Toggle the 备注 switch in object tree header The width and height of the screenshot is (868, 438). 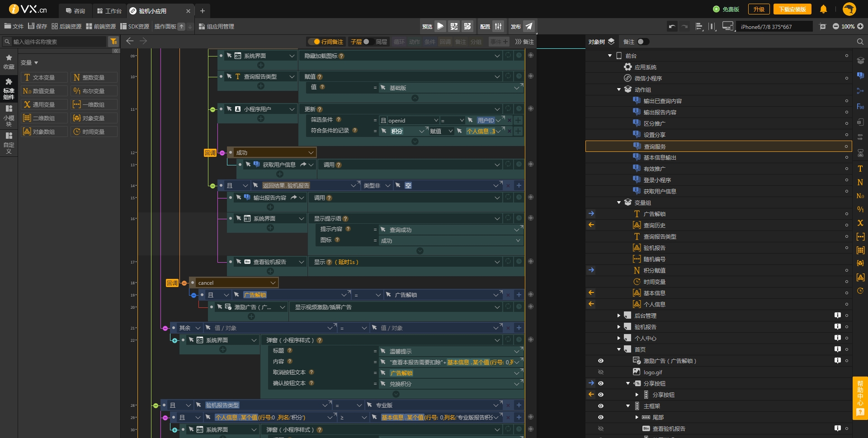pos(643,42)
